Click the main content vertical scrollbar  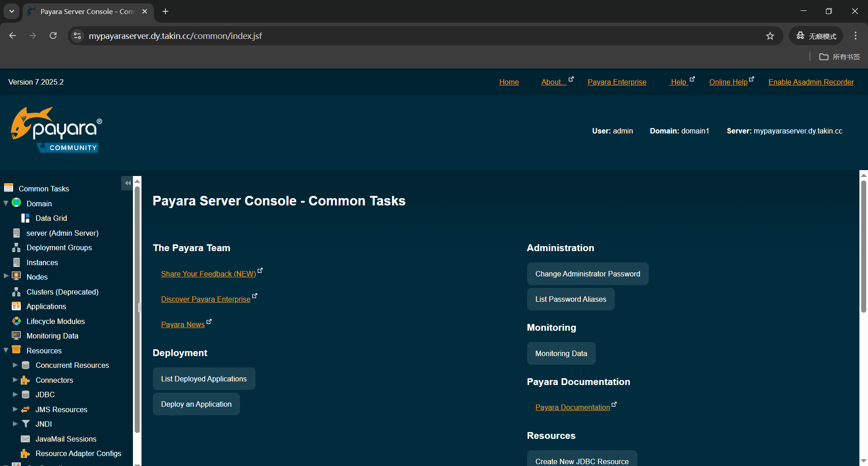point(863,247)
